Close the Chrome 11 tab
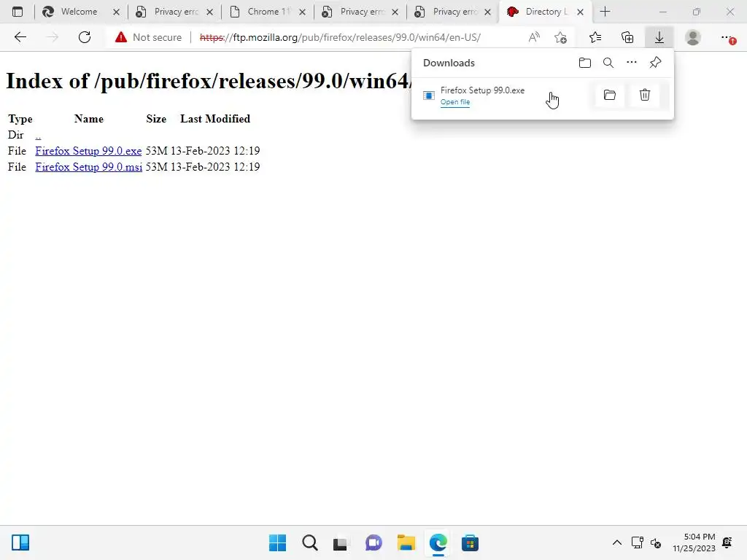Viewport: 747px width, 560px height. pos(302,12)
